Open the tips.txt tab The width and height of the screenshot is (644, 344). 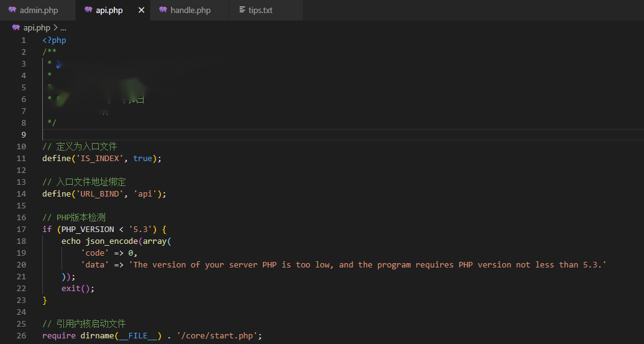pos(265,11)
